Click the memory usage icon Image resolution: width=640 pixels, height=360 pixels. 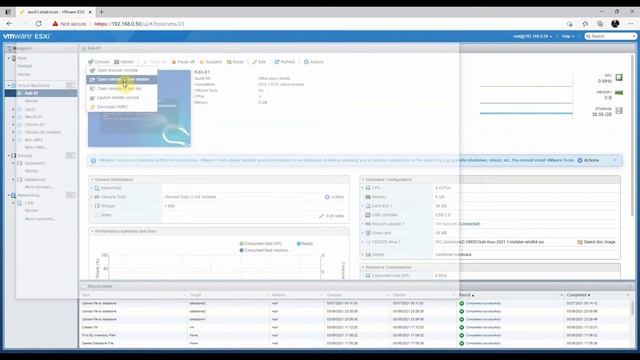619,93
